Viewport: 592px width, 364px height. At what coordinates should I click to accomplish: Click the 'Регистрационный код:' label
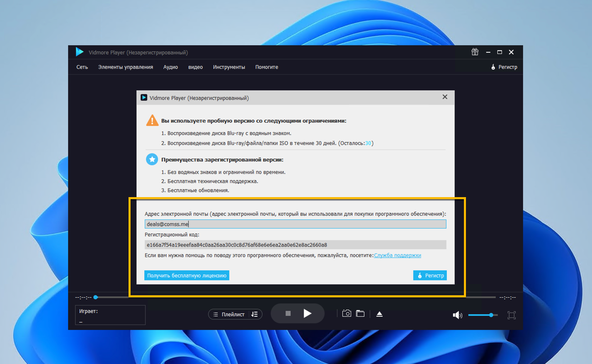click(x=172, y=235)
